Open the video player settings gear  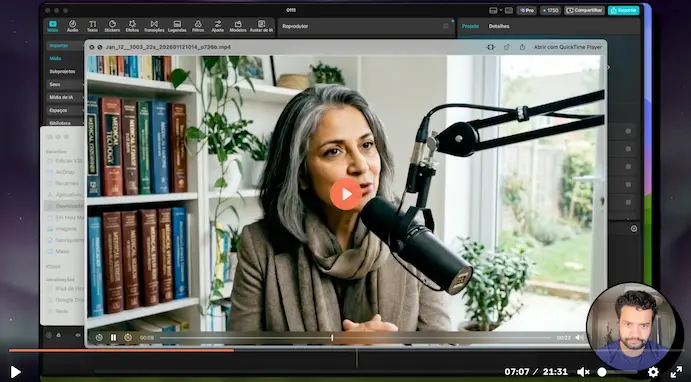tap(653, 372)
